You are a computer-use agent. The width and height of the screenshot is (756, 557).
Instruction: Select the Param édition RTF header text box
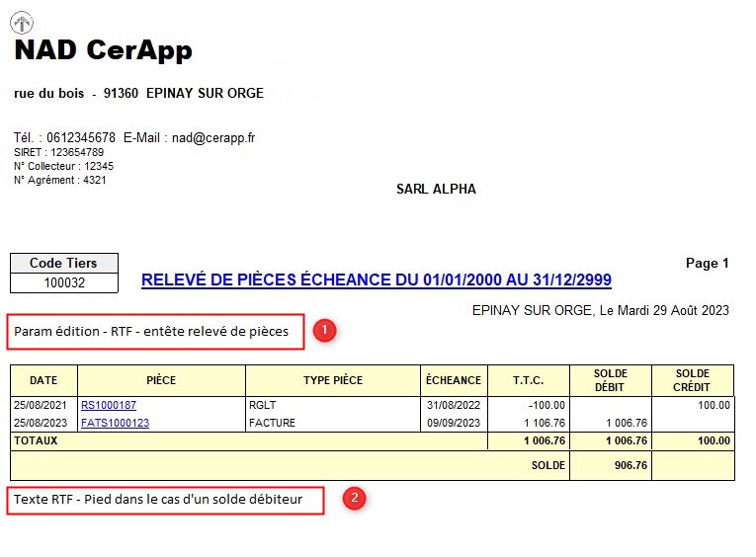151,332
